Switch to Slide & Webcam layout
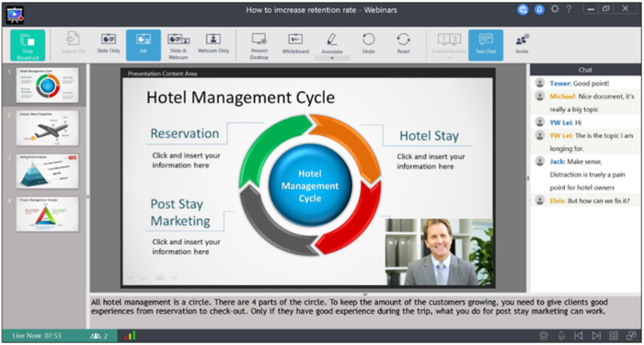The image size is (644, 345). (178, 46)
